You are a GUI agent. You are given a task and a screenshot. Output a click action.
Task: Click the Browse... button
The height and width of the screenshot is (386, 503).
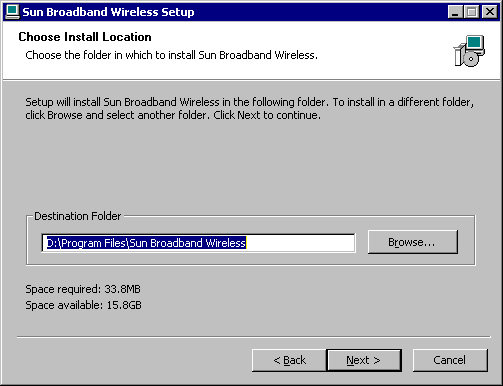(413, 242)
